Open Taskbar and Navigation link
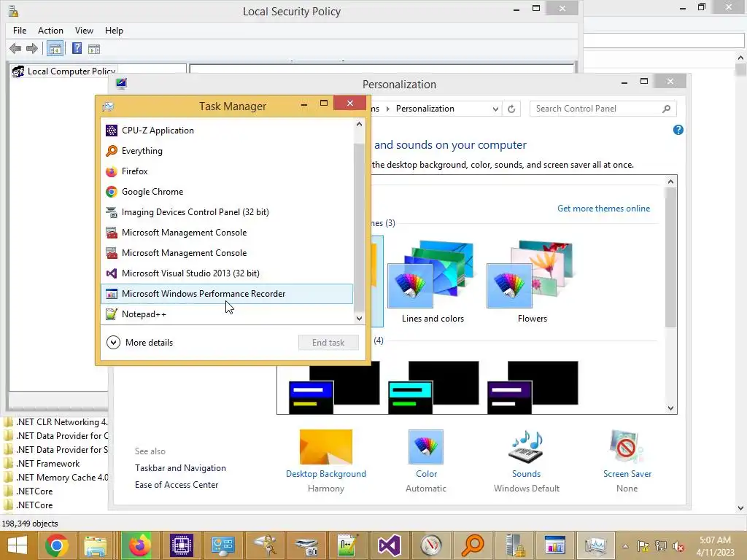This screenshot has width=747, height=560. (x=180, y=468)
